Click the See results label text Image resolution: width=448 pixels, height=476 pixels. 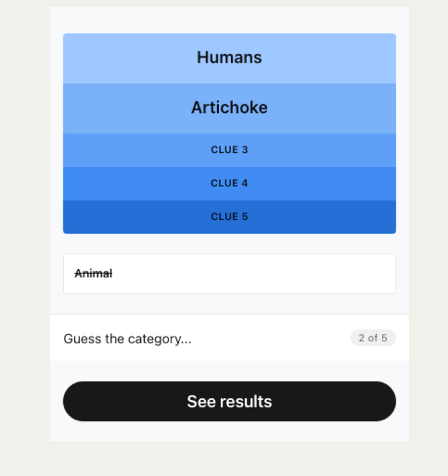click(x=230, y=401)
